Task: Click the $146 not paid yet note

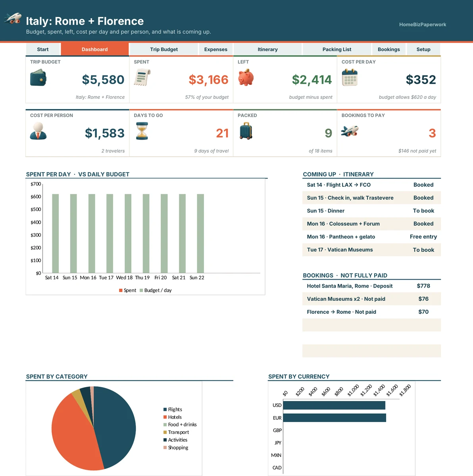Action: [417, 151]
